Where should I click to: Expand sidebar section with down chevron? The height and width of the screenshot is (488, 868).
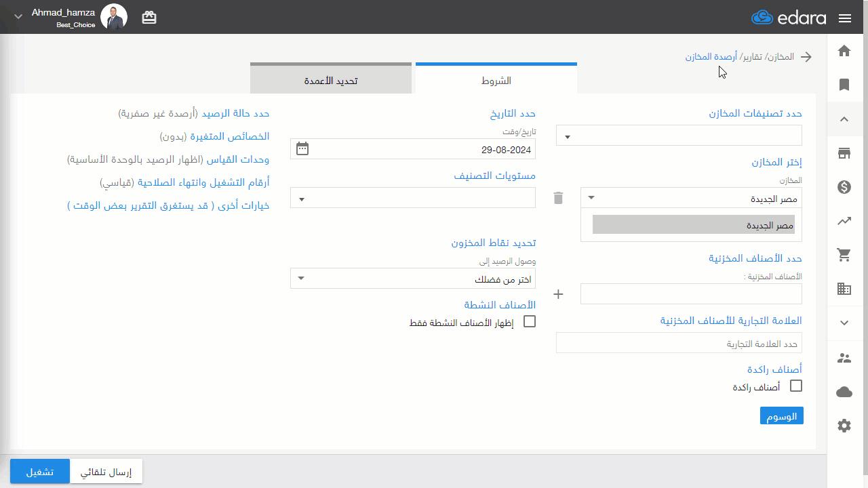[844, 323]
